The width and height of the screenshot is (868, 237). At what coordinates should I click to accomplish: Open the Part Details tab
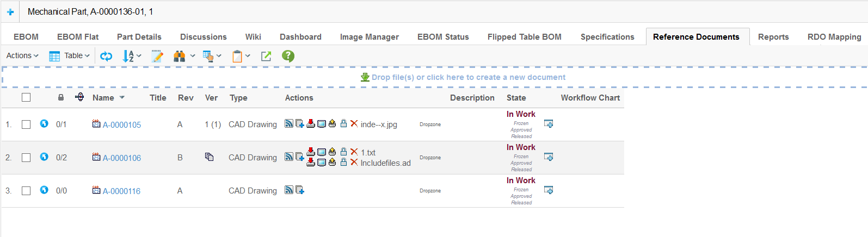point(139,37)
